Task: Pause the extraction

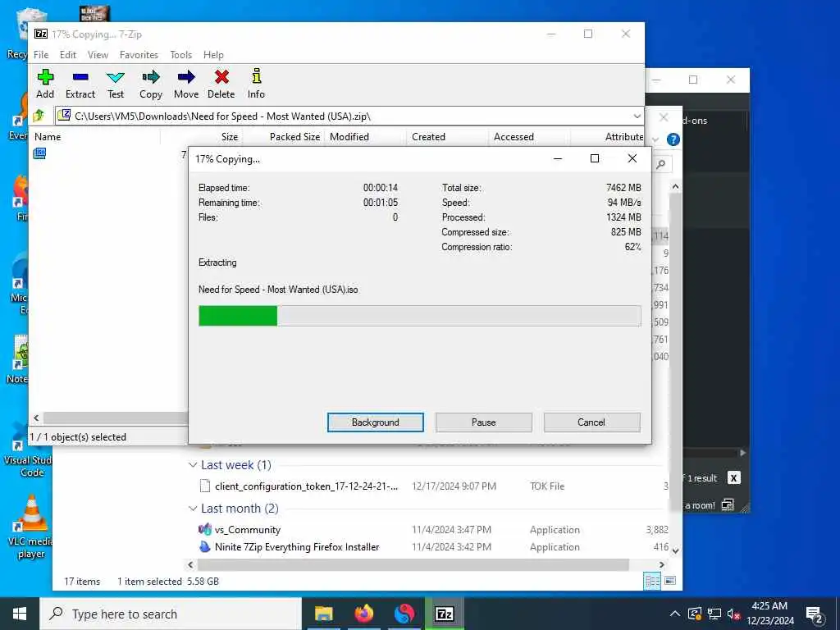Action: [484, 422]
